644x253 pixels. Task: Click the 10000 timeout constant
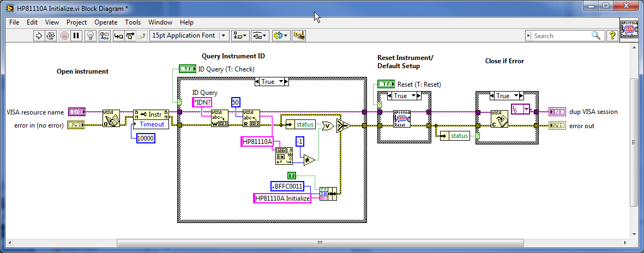coord(146,139)
